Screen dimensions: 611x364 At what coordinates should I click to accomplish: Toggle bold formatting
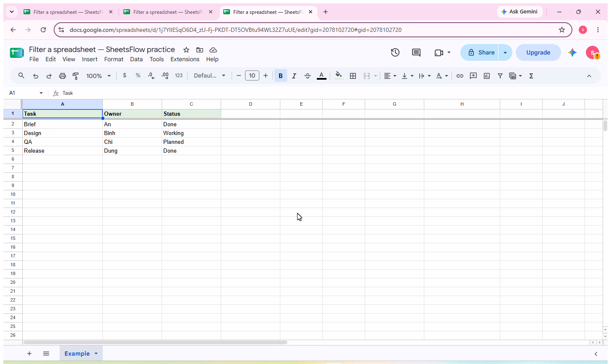coord(281,76)
